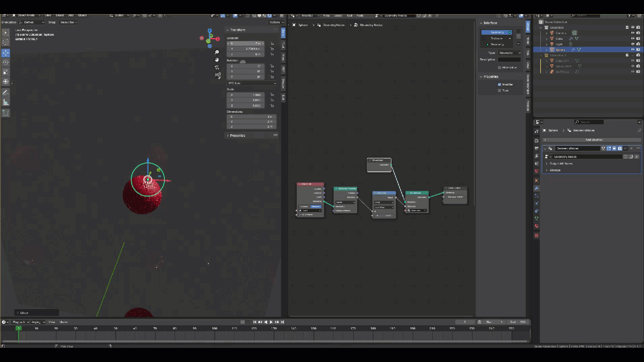
Task: Select the Measure tool
Action: (6, 102)
